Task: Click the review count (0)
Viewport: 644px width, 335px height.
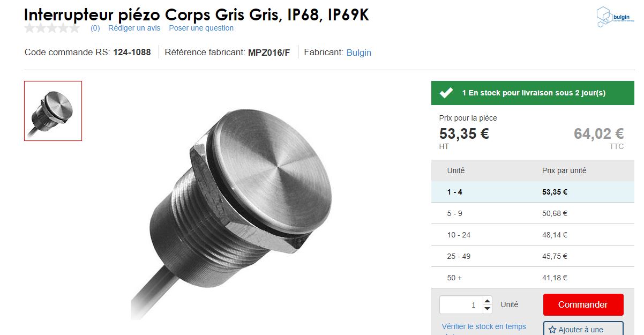Action: pos(95,28)
